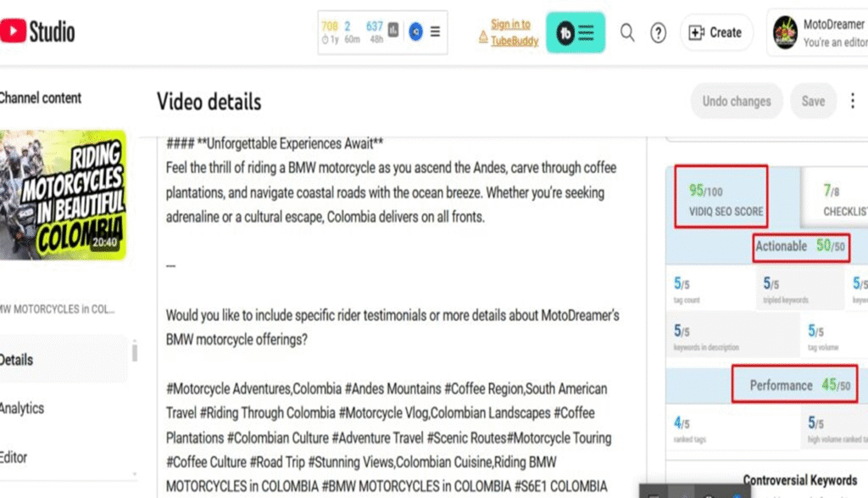Click the blue vidIQ circle icon
Screen dimensions: 868x498
415,31
